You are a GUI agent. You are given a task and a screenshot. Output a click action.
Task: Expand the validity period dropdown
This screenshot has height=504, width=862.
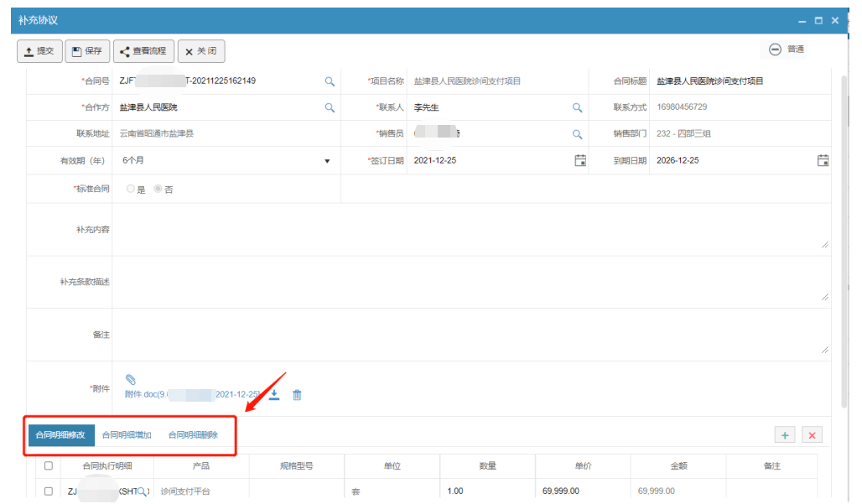tap(327, 160)
